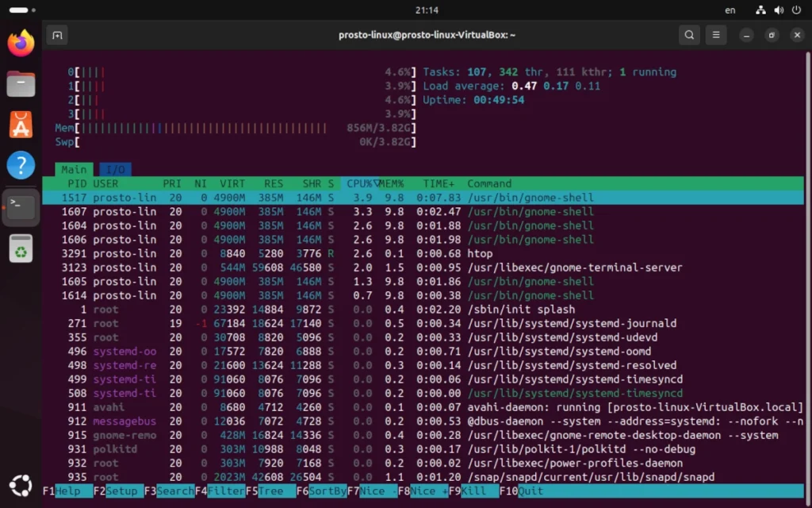Image resolution: width=812 pixels, height=508 pixels.
Task: Open the Trash from the dock
Action: tap(21, 248)
